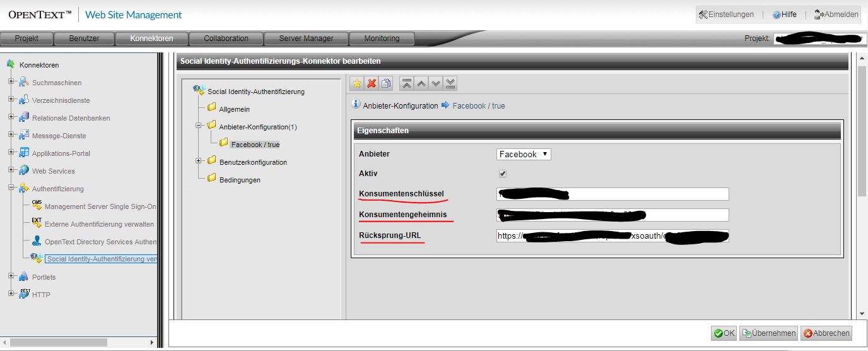Select Facebook / true tree item
868x351 pixels.
click(x=255, y=145)
